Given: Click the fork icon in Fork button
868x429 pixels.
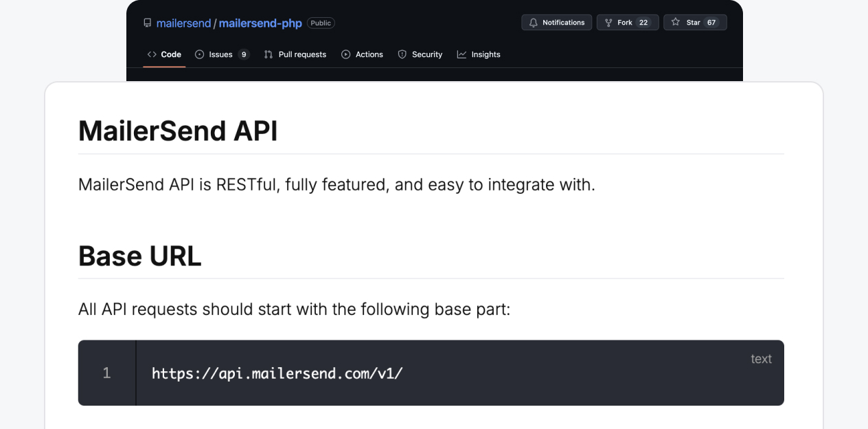Looking at the screenshot, I should click(x=608, y=23).
